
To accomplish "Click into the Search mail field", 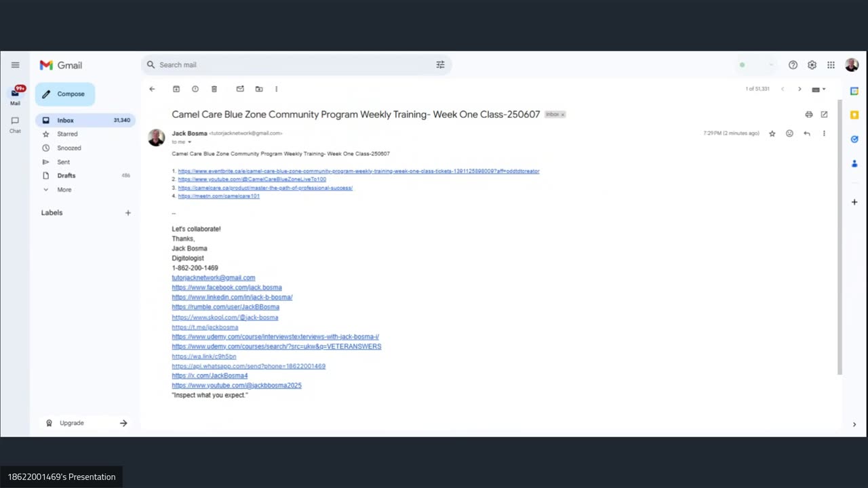I will click(x=295, y=65).
